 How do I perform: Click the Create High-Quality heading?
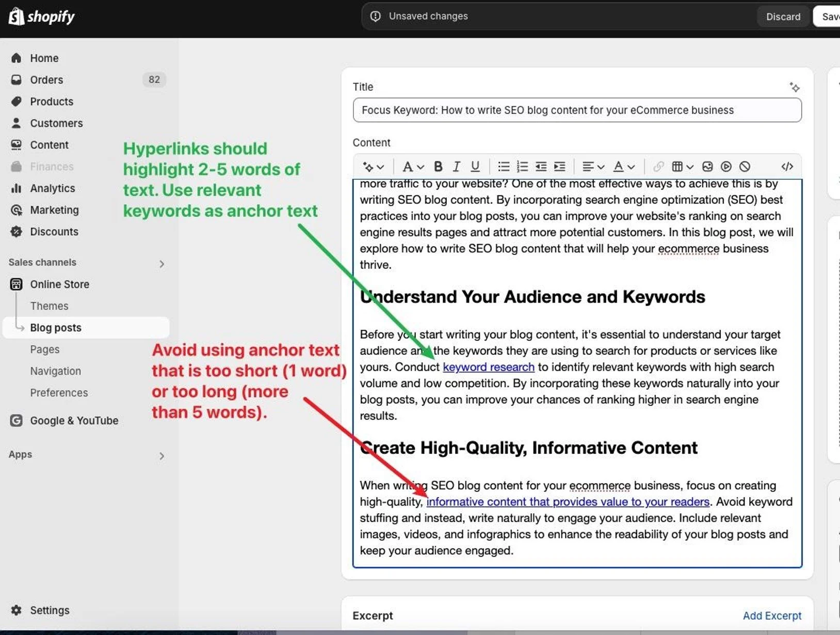pyautogui.click(x=528, y=448)
